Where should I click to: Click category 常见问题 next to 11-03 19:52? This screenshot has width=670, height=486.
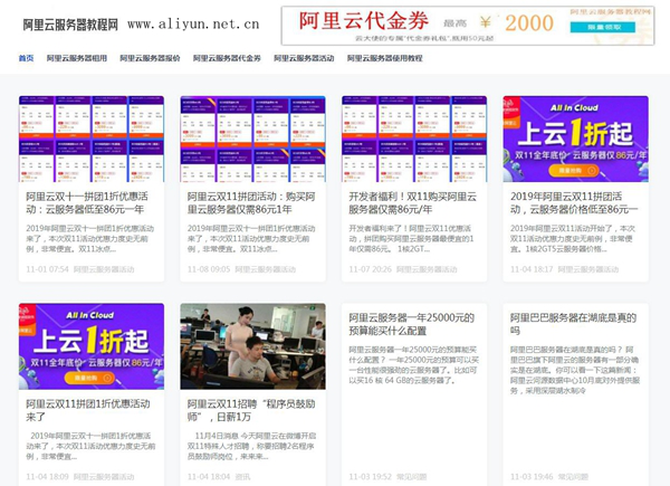tap(411, 477)
